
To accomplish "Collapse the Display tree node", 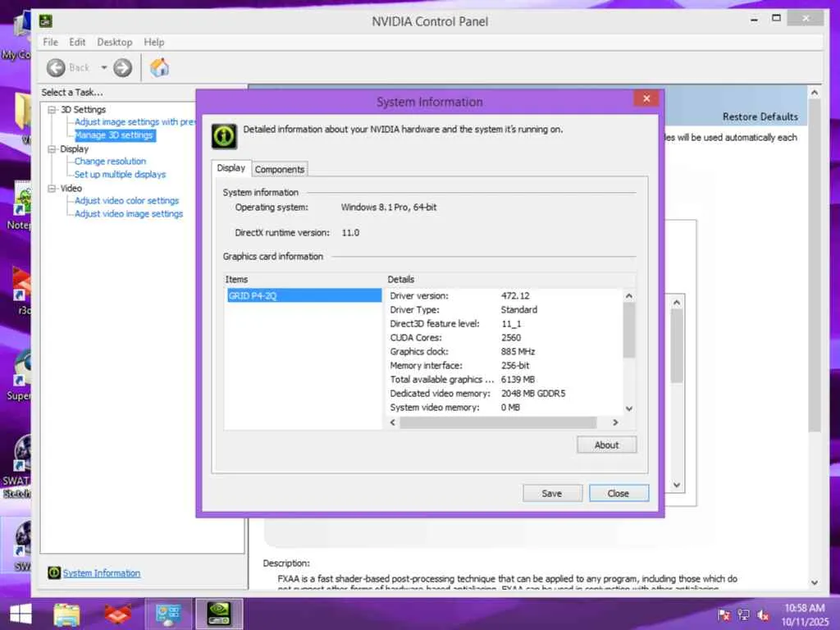I will pos(52,149).
